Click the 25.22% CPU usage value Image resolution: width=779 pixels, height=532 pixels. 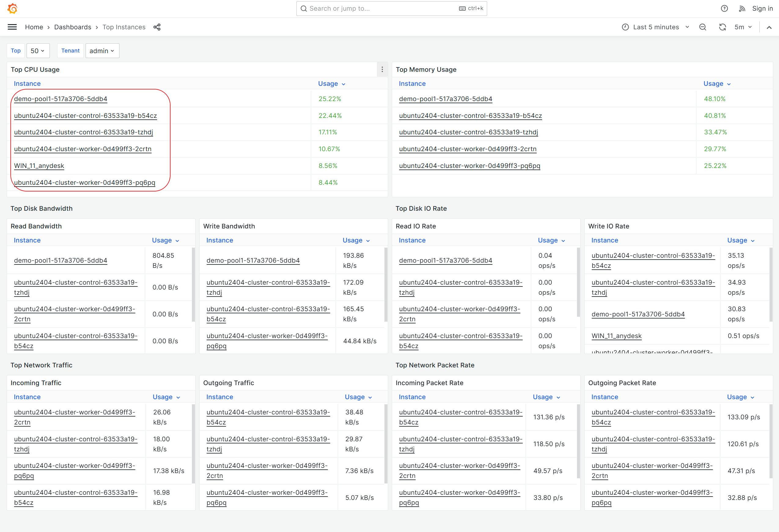[x=329, y=99]
